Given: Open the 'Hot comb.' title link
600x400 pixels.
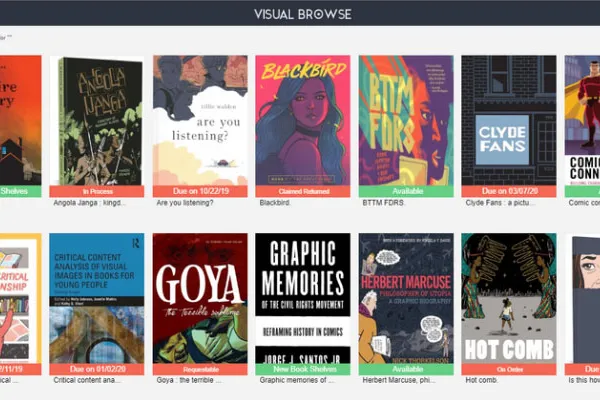Looking at the screenshot, I should coord(481,380).
